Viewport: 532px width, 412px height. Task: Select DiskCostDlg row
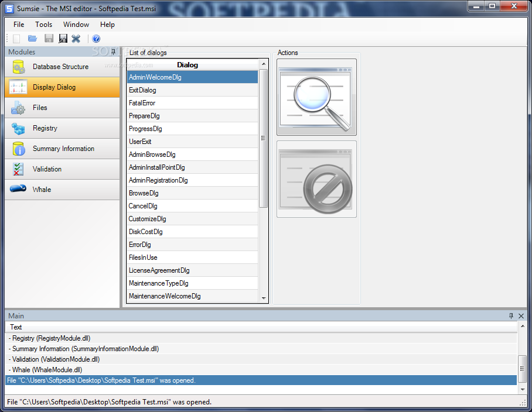[192, 232]
